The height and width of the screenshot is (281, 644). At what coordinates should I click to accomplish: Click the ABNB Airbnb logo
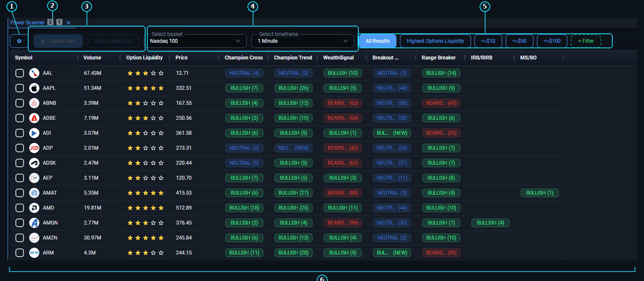coord(34,103)
